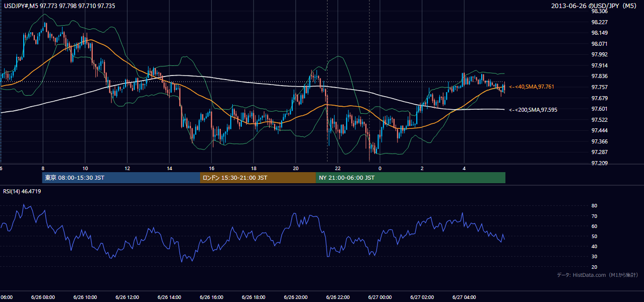644x302 pixels.
Task: Click price axis value 97.601
Action: pyautogui.click(x=599, y=109)
